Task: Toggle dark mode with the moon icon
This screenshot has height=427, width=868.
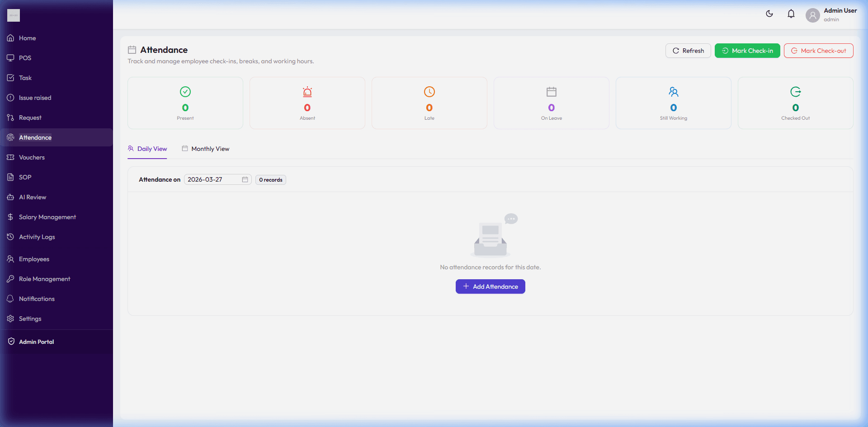Action: click(x=769, y=14)
